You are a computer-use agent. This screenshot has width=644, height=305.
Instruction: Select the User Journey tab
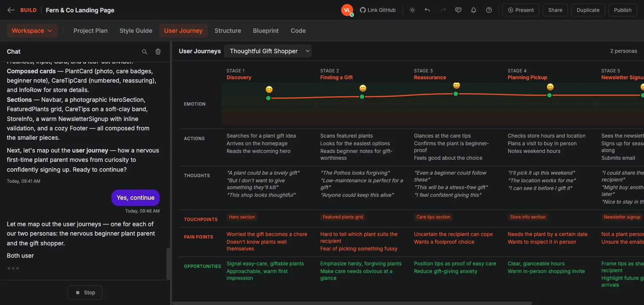pos(183,31)
